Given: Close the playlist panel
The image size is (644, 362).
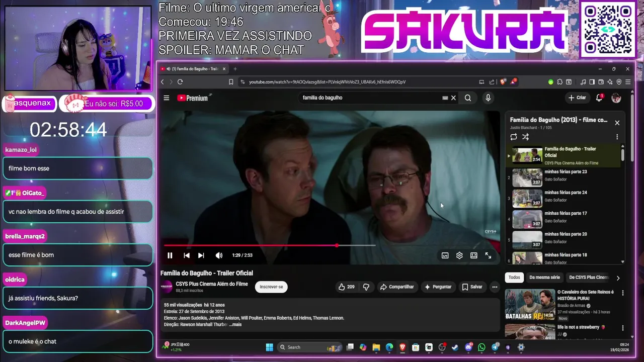Looking at the screenshot, I should coord(617,123).
